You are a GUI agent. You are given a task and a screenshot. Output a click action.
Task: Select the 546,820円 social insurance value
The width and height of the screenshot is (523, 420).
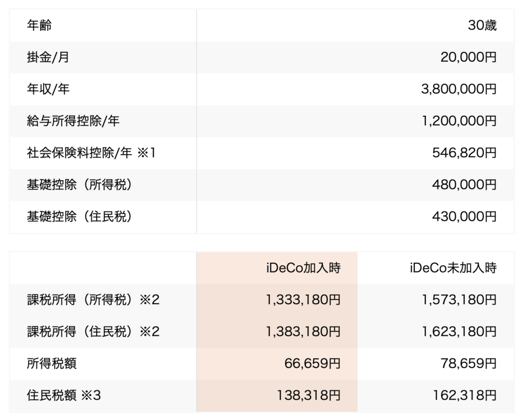pyautogui.click(x=464, y=153)
